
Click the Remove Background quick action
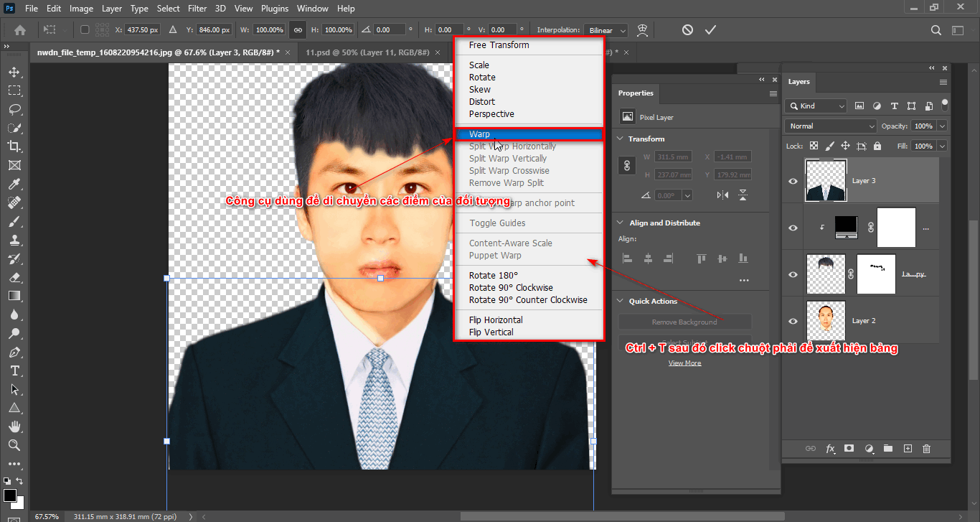pos(684,321)
